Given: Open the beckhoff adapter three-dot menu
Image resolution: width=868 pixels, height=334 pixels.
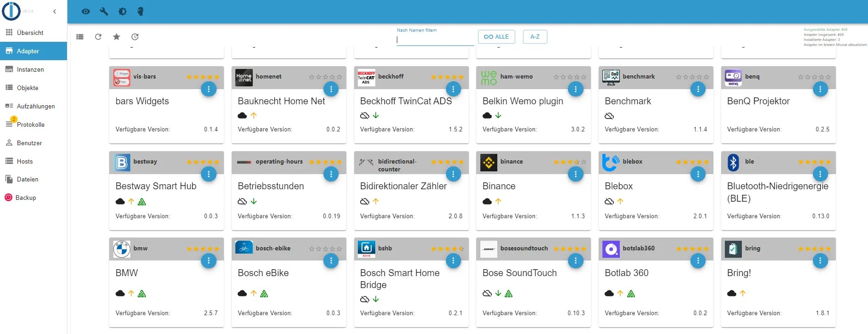Looking at the screenshot, I should pos(453,89).
